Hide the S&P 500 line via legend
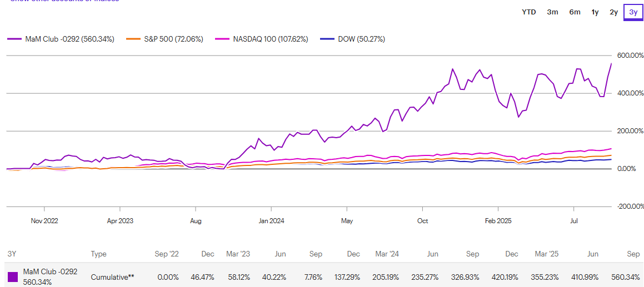 tap(165, 39)
